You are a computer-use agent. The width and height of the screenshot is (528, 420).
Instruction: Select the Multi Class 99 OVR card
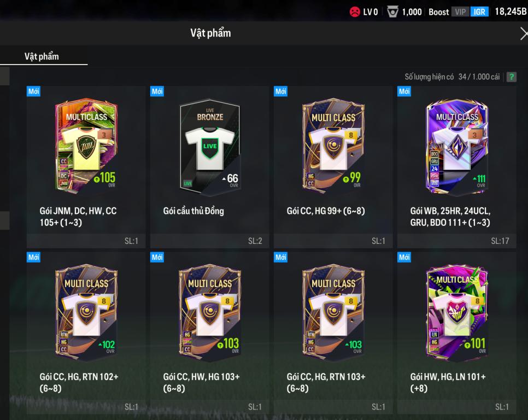(333, 146)
